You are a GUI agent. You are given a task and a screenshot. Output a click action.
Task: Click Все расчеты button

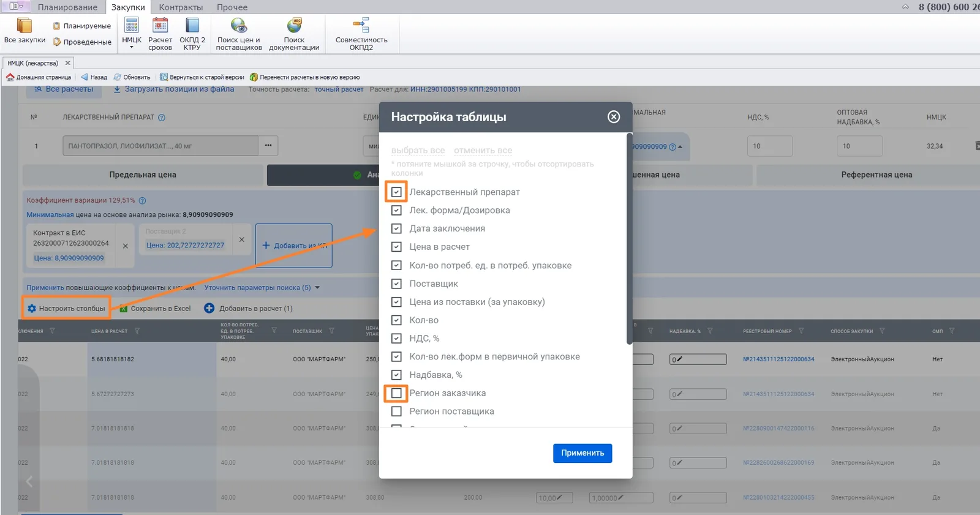(x=64, y=89)
